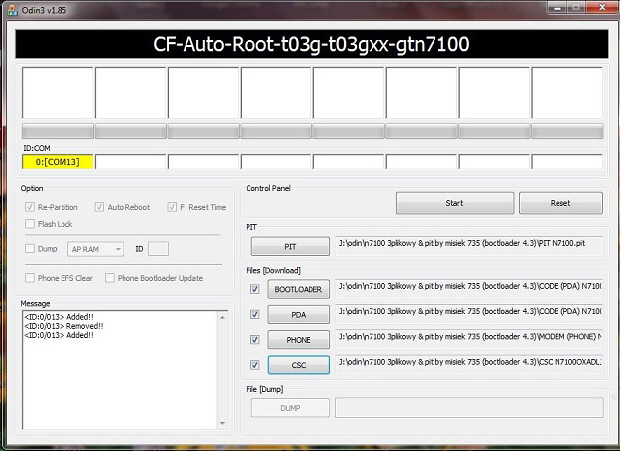Click the Odin3 app icon in title bar

point(12,10)
